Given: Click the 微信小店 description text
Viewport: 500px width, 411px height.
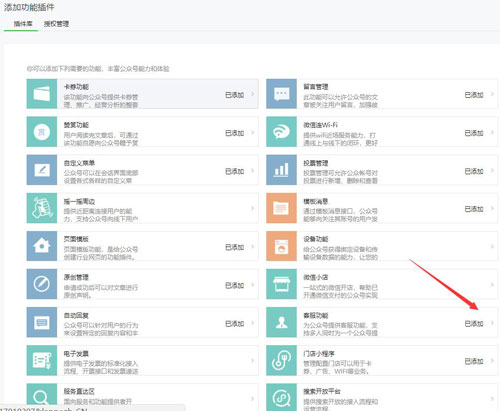Looking at the screenshot, I should click(340, 291).
